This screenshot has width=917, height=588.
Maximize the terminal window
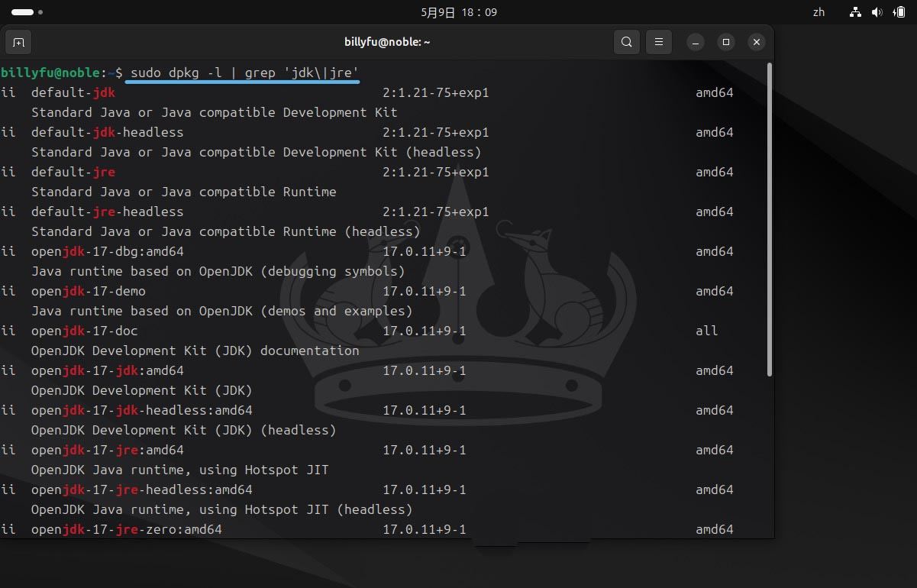(726, 42)
